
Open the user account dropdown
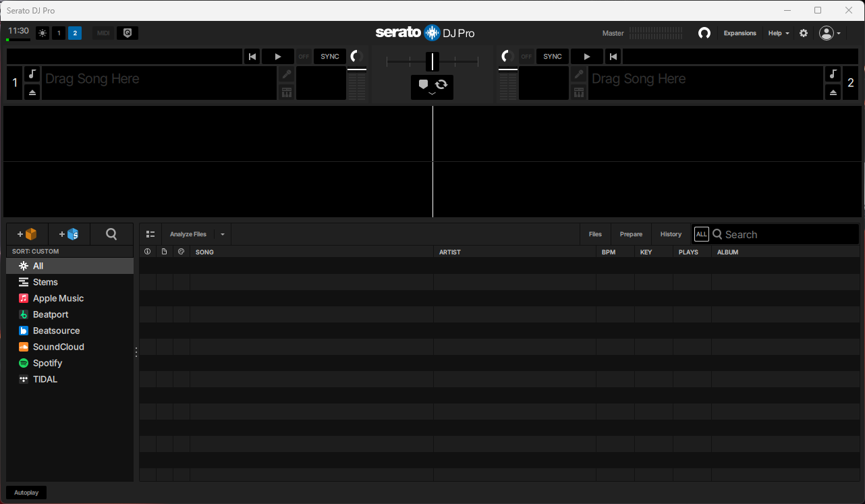(830, 33)
